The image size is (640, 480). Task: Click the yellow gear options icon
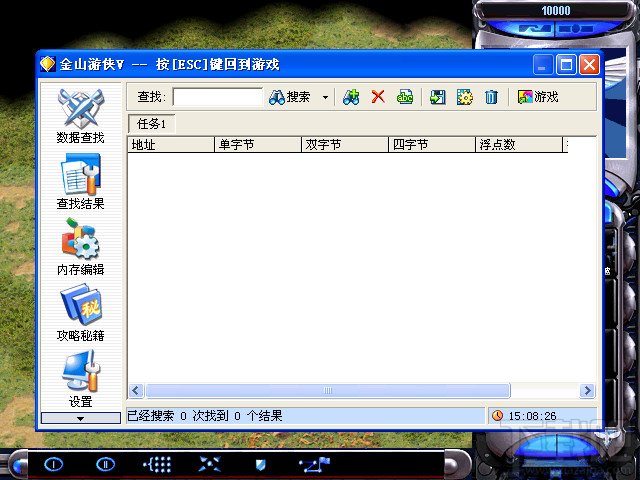(x=464, y=97)
